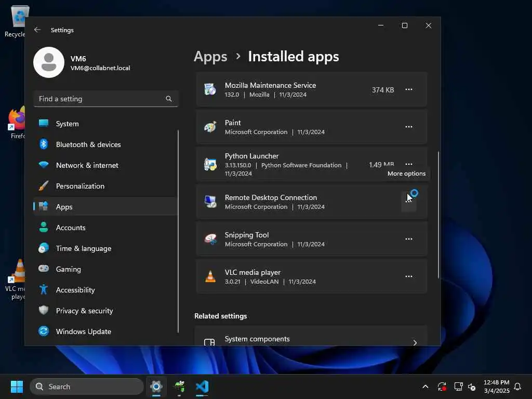Show hidden icons in system tray
The width and height of the screenshot is (532, 399).
point(425,387)
